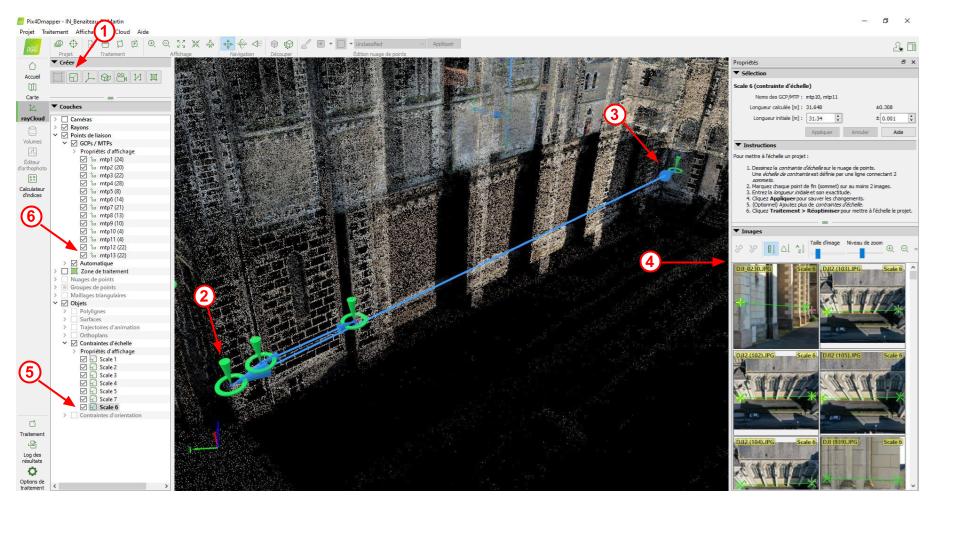Click the Aide button in Propriétés
Image resolution: width=960 pixels, height=540 pixels.
point(897,131)
